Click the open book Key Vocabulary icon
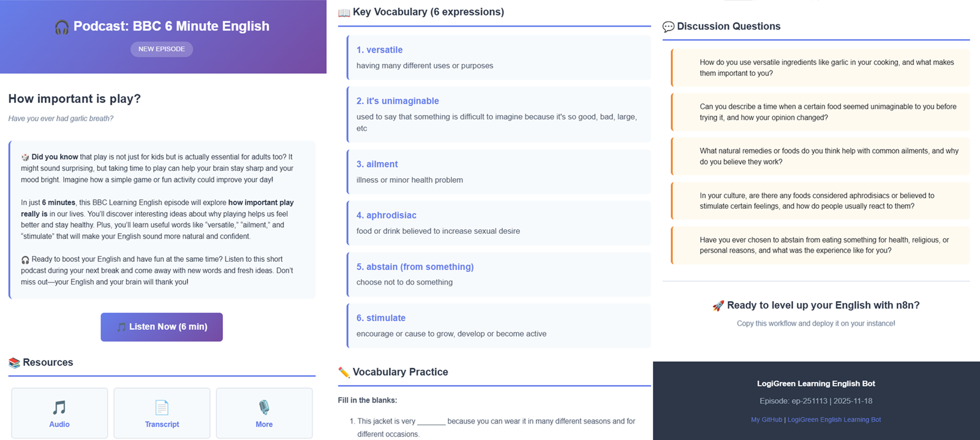The width and height of the screenshot is (980, 440). (344, 12)
